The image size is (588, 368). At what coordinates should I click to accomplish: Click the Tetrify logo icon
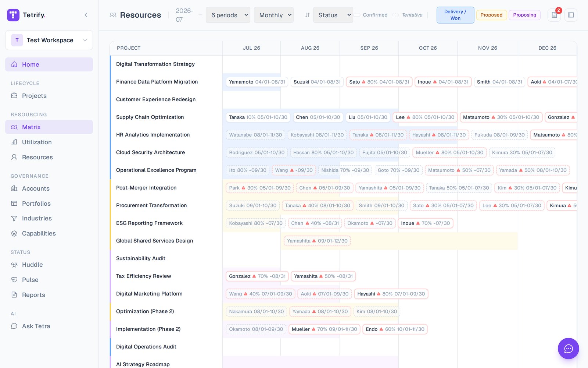(x=13, y=15)
